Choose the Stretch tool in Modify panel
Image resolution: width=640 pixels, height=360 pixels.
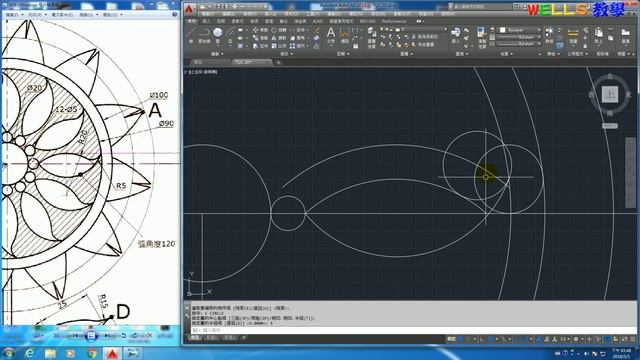(x=260, y=46)
